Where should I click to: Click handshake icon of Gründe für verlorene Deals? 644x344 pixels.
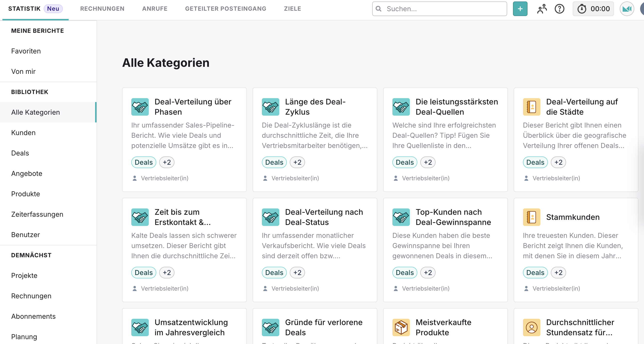point(271,327)
